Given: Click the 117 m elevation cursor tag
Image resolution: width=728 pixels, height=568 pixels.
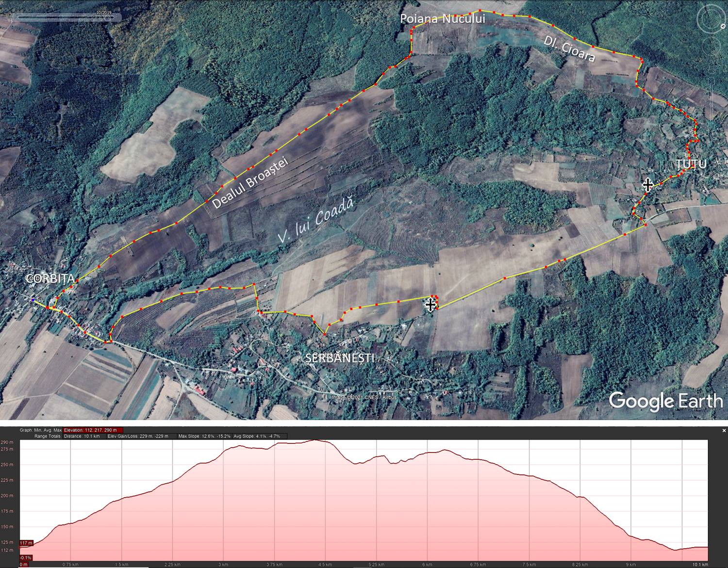Looking at the screenshot, I should pos(26,543).
